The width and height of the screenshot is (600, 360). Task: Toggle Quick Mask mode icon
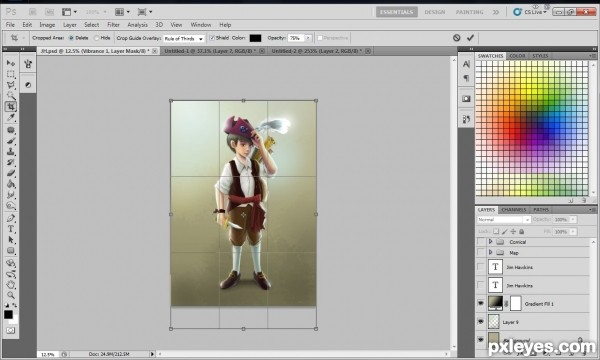pos(11,330)
